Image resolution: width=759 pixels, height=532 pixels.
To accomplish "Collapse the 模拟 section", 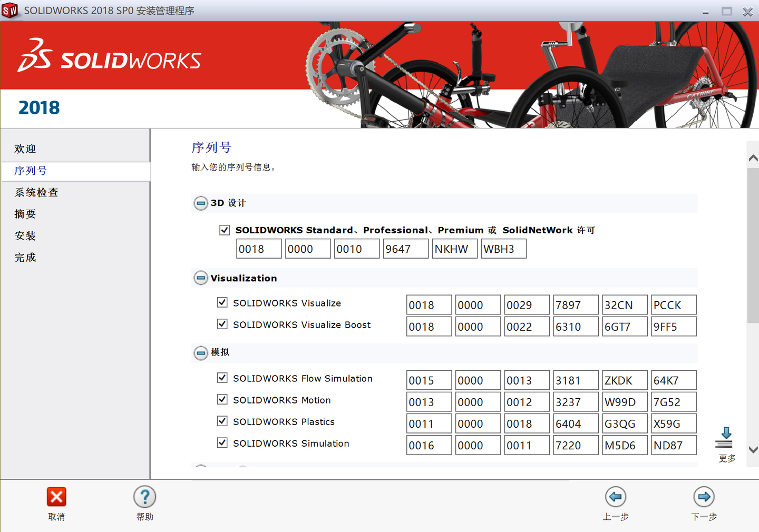I will [201, 353].
